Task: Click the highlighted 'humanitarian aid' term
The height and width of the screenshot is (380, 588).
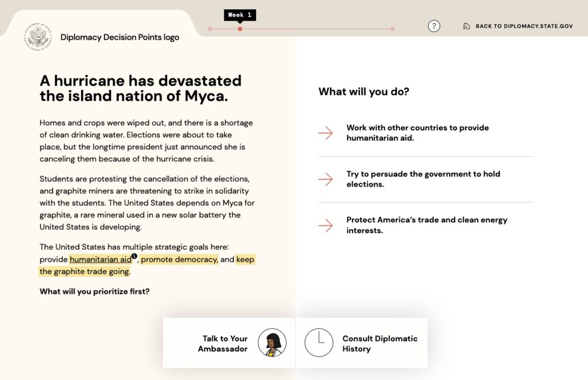Action: [100, 259]
